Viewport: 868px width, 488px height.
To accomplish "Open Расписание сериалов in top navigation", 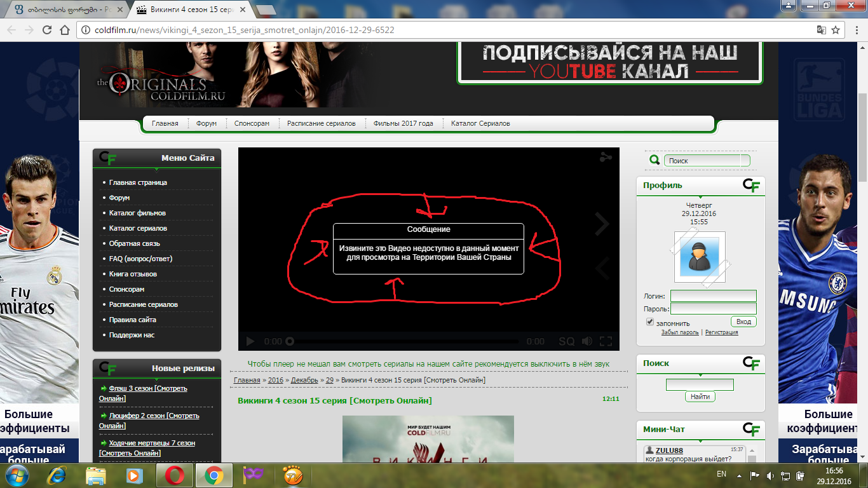I will click(x=321, y=123).
